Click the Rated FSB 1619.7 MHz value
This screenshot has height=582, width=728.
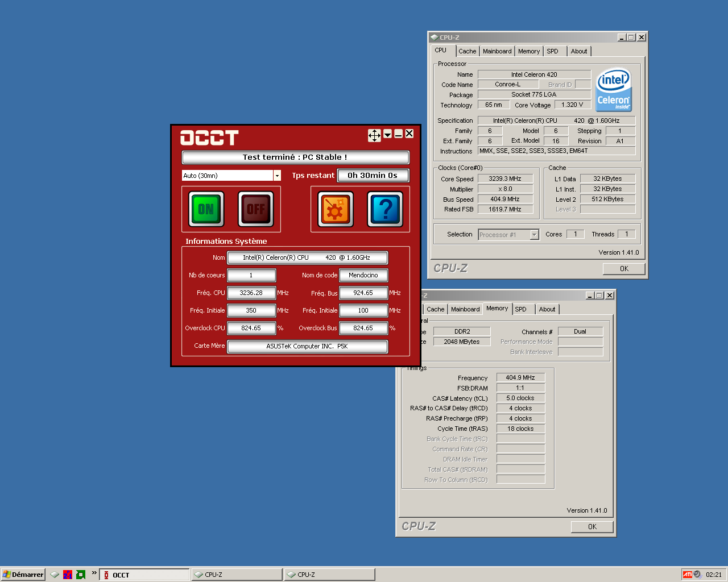pos(505,209)
